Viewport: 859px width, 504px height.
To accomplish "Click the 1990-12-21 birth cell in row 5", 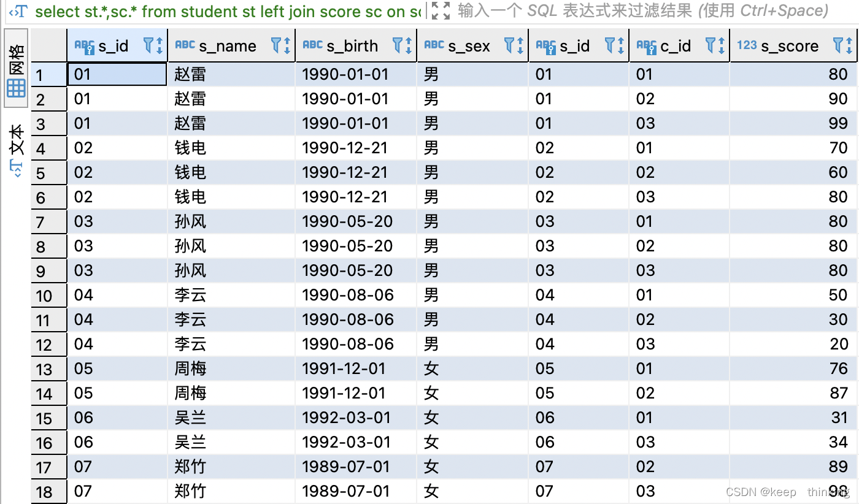I will tap(356, 172).
